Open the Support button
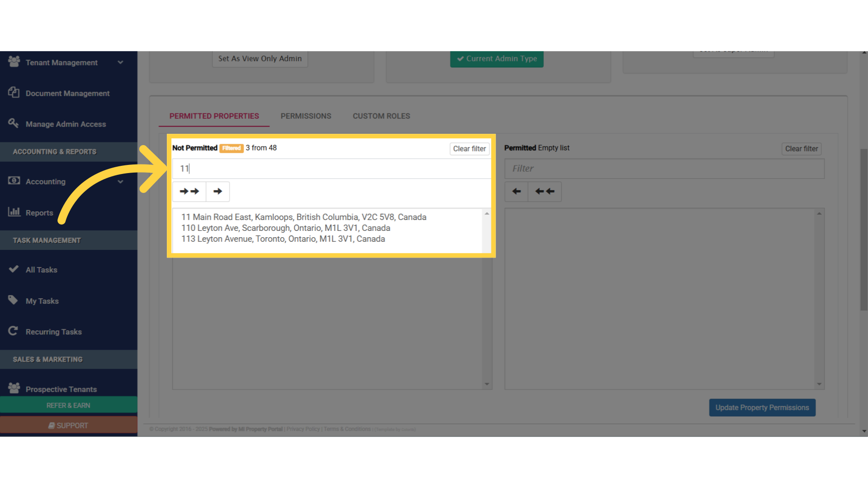The height and width of the screenshot is (488, 868). (69, 426)
